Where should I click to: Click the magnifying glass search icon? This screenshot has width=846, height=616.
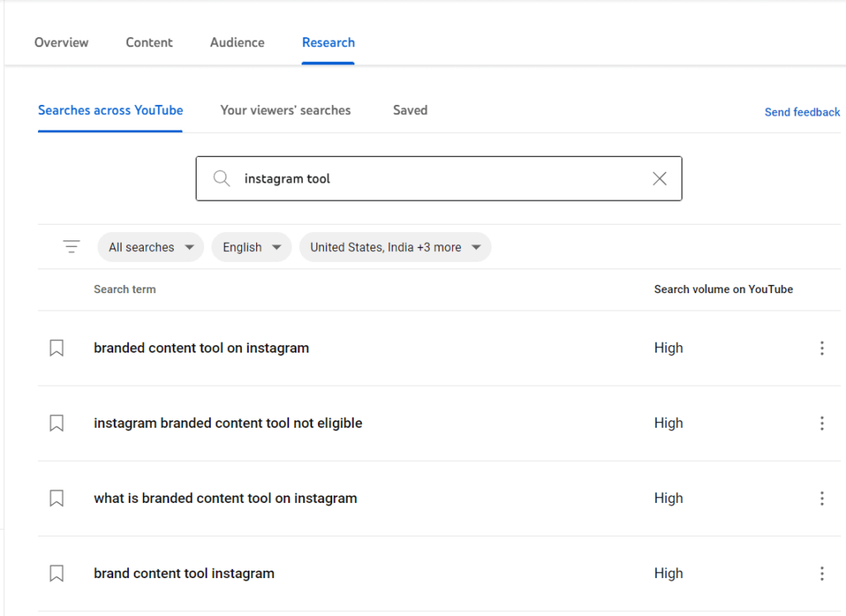click(x=221, y=178)
